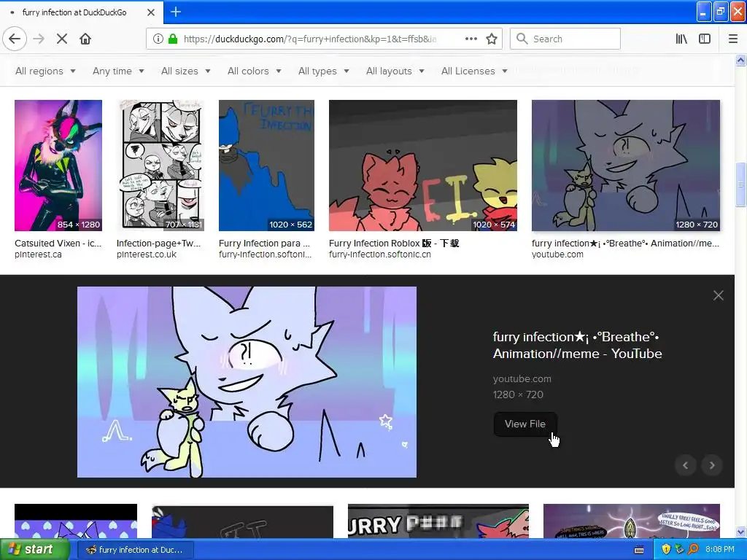The width and height of the screenshot is (747, 560).
Task: Show site information via the info icon
Action: coord(158,39)
